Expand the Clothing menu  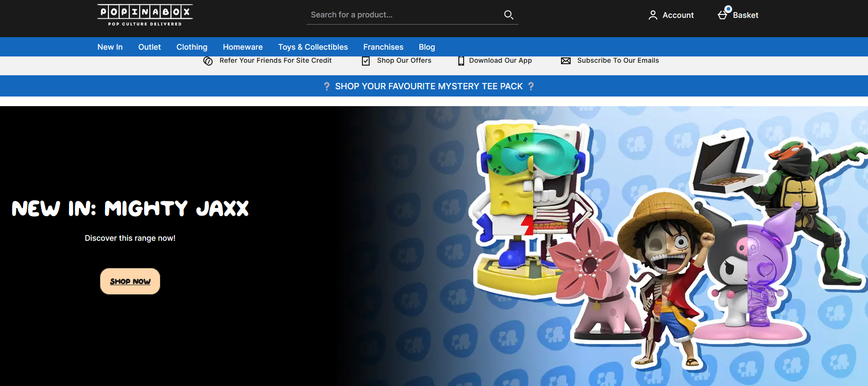(192, 47)
